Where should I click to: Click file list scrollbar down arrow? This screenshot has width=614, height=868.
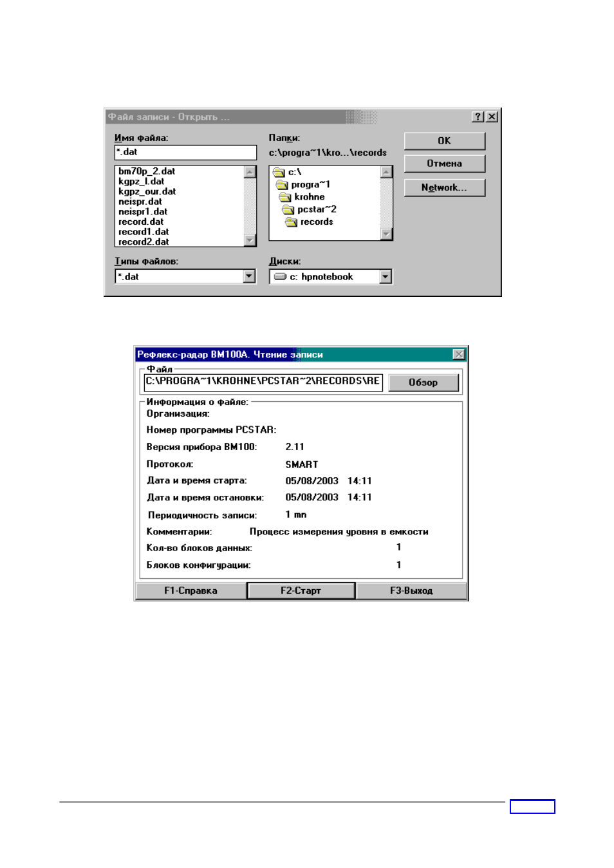[250, 240]
